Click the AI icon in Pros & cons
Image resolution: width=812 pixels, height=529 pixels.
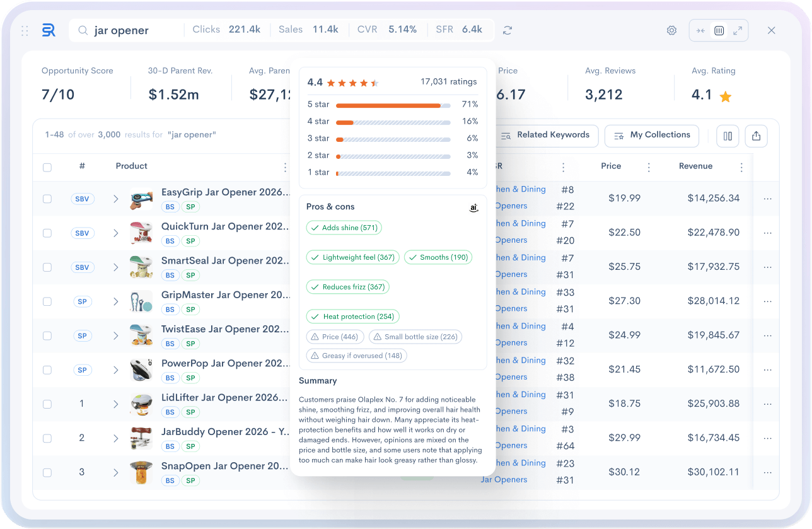473,207
